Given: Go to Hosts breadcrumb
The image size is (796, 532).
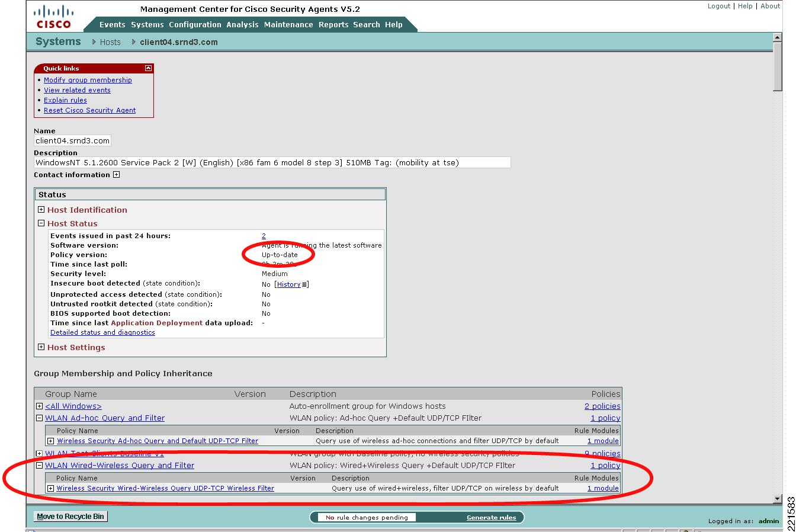Looking at the screenshot, I should 110,42.
